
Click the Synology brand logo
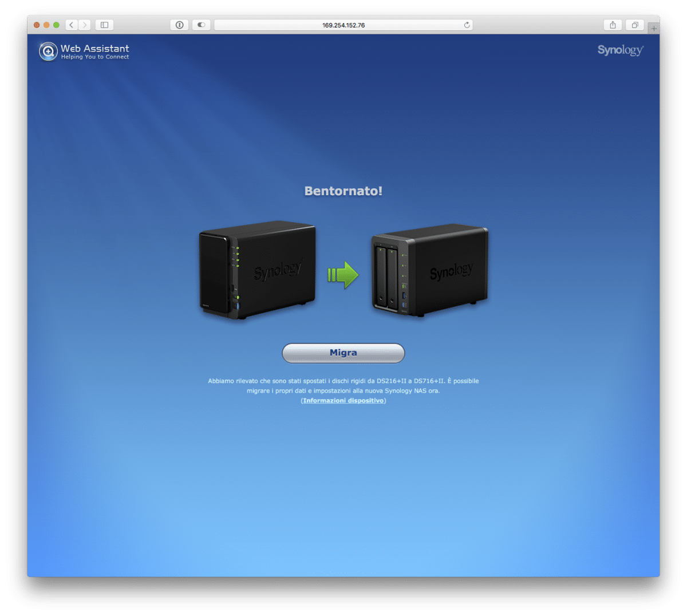click(620, 50)
